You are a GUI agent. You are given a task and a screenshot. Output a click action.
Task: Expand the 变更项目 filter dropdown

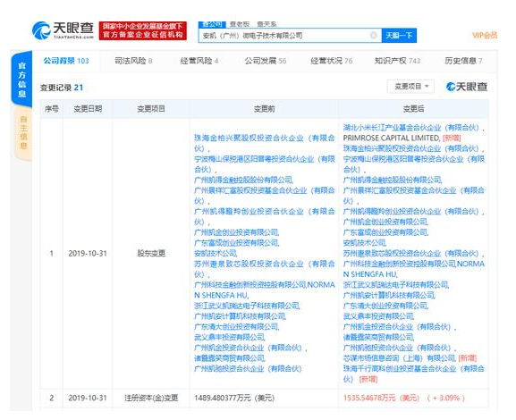click(410, 87)
